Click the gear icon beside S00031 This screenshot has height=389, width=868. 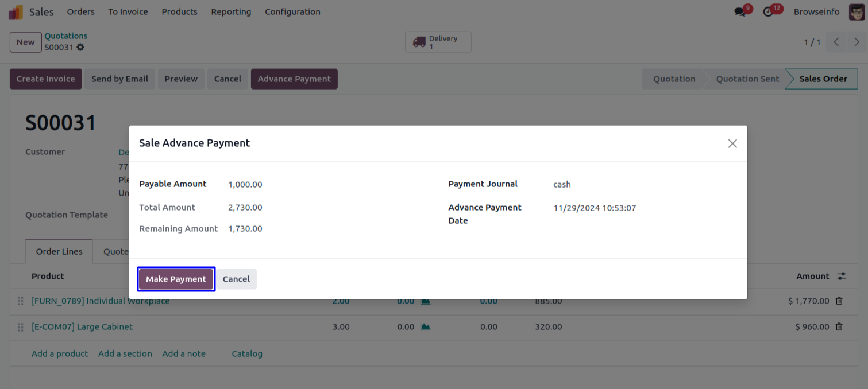tap(80, 48)
